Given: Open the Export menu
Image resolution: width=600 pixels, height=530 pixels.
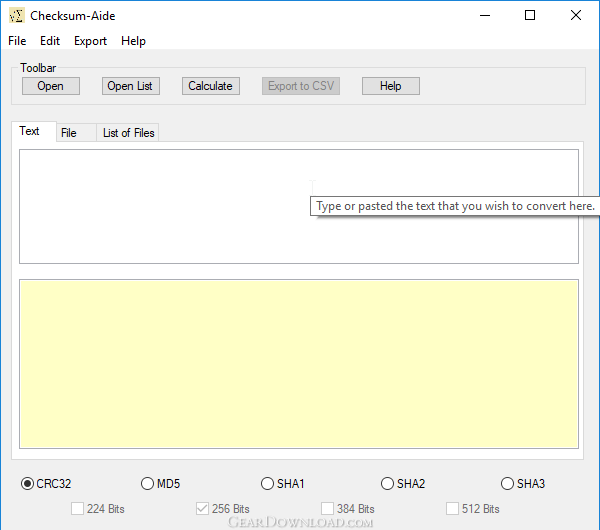Looking at the screenshot, I should (90, 41).
